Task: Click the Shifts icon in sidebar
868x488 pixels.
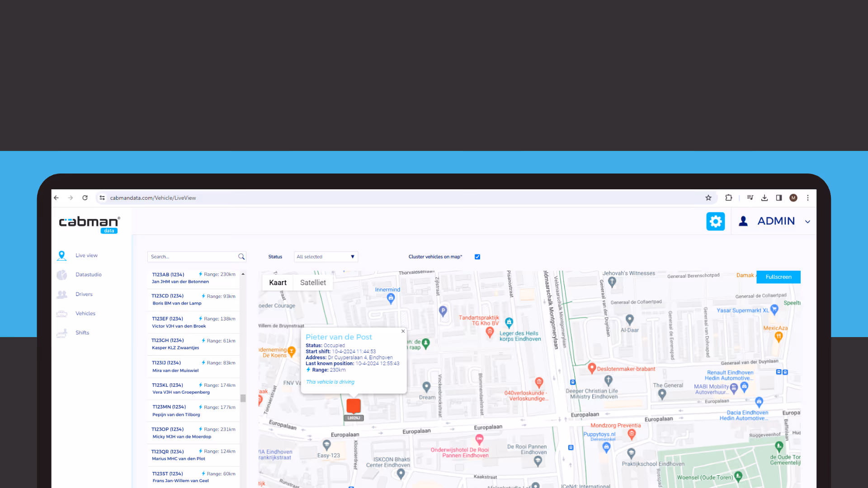Action: click(x=62, y=333)
